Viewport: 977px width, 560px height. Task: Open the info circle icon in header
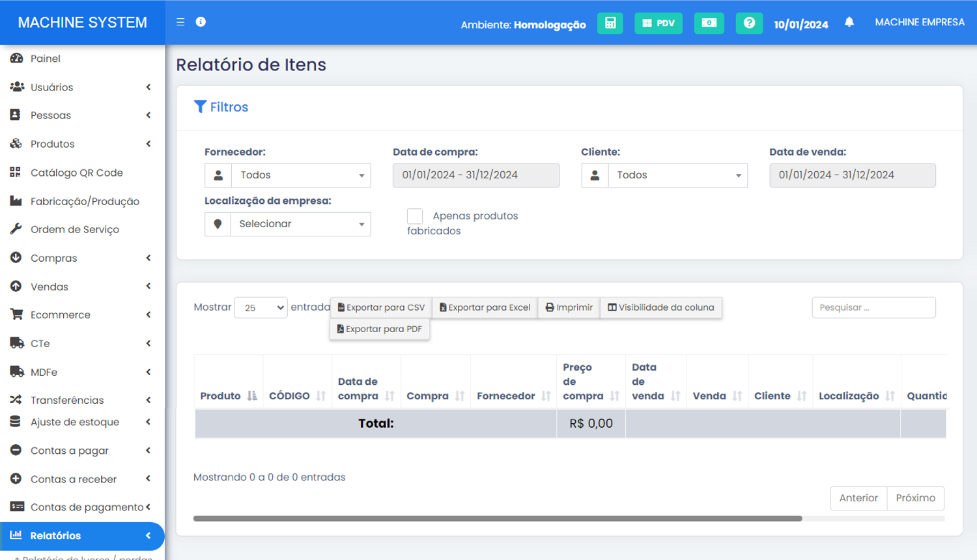pyautogui.click(x=201, y=22)
